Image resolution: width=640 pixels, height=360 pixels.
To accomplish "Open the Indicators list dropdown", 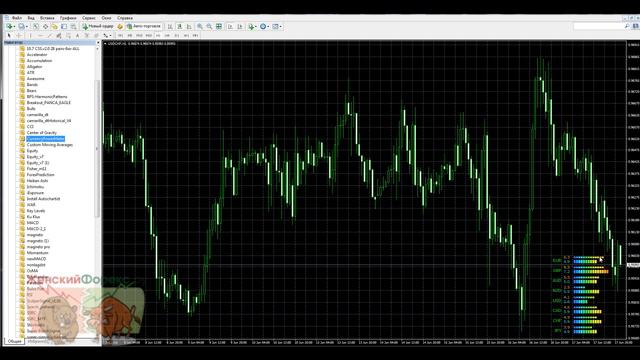I will tap(253, 27).
